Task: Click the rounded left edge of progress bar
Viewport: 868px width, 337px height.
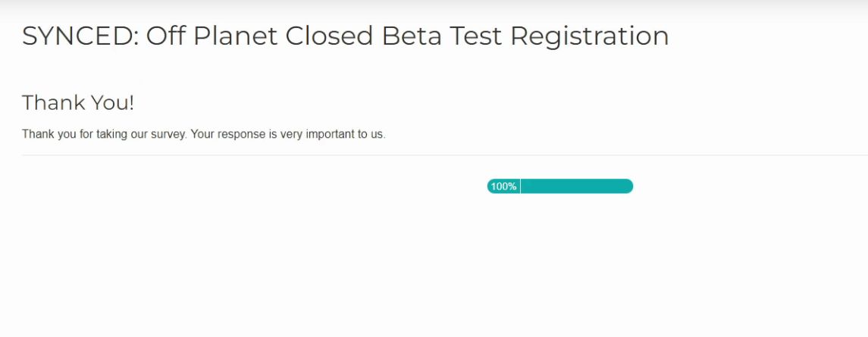Action: (x=490, y=186)
